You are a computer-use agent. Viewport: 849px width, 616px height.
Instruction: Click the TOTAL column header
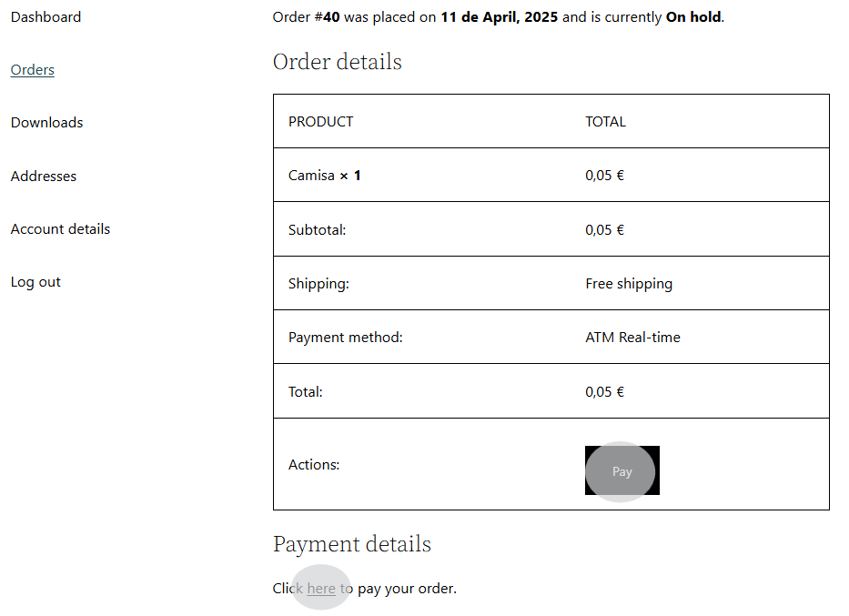(605, 122)
